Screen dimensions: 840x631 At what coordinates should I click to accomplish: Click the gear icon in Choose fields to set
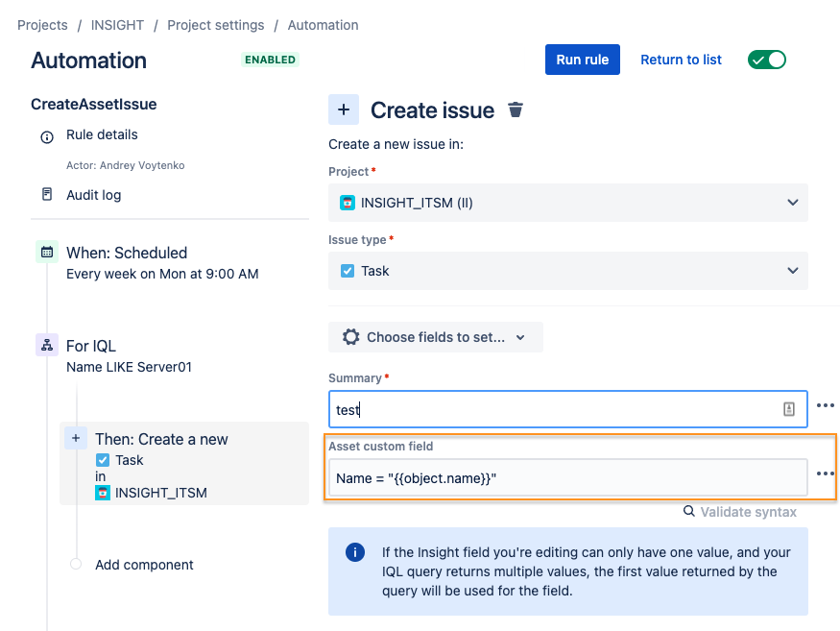pyautogui.click(x=351, y=337)
